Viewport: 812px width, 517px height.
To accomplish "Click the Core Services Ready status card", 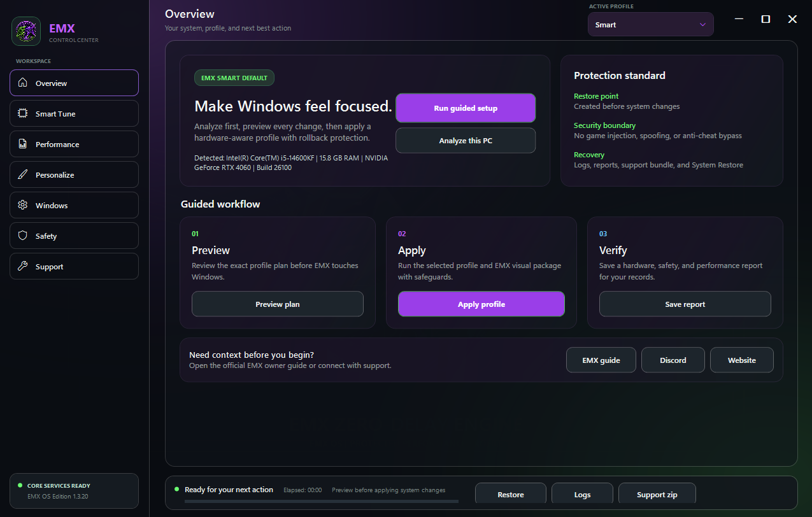I will (x=74, y=491).
